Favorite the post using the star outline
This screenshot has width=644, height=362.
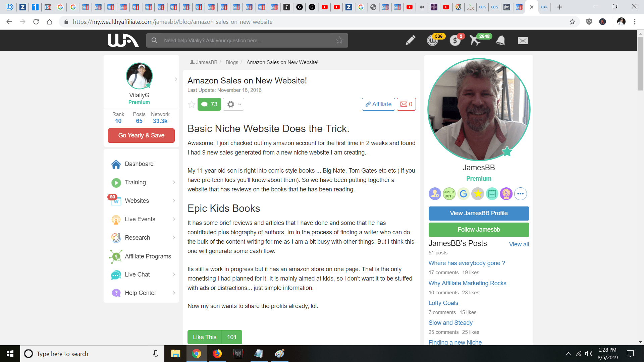[192, 104]
